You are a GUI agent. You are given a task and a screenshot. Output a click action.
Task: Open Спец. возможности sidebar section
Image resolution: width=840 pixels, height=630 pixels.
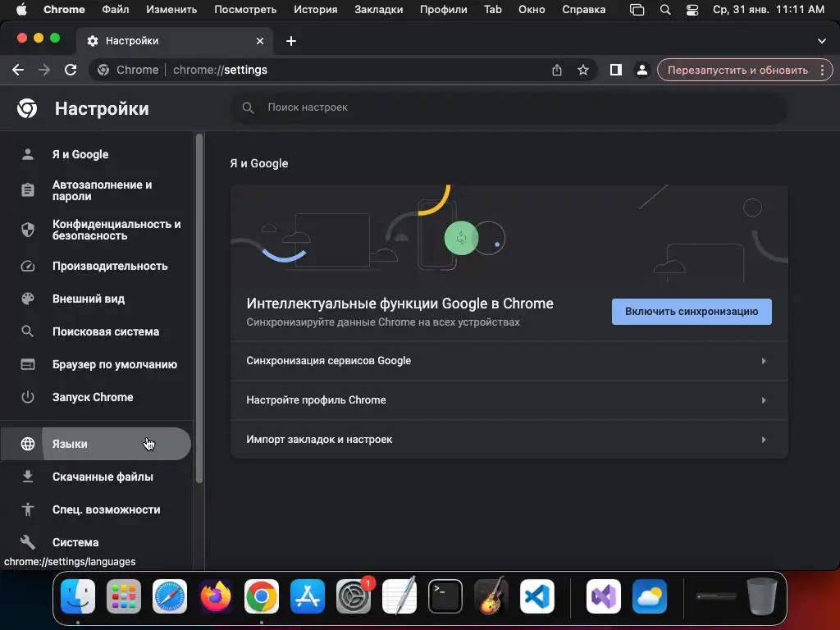(x=95, y=509)
